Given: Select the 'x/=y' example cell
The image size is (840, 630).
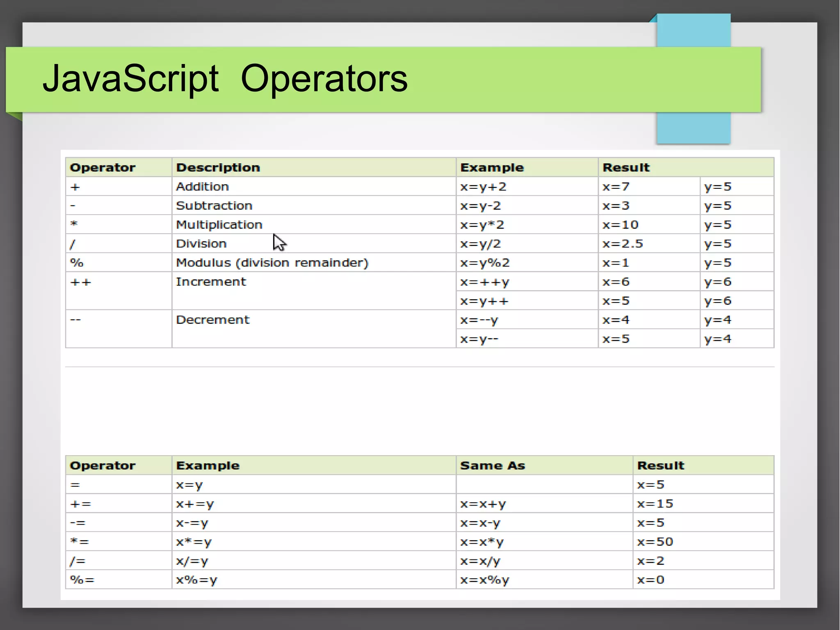Looking at the screenshot, I should tap(314, 560).
